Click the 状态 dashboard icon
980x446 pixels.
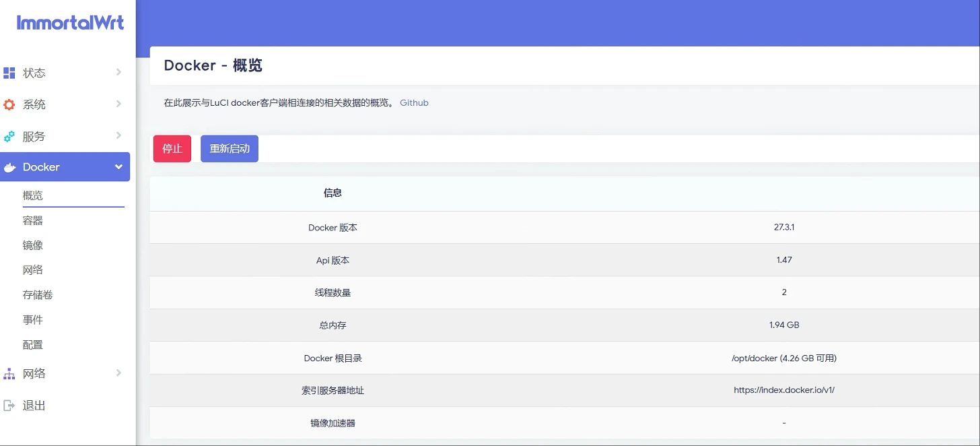coord(9,73)
